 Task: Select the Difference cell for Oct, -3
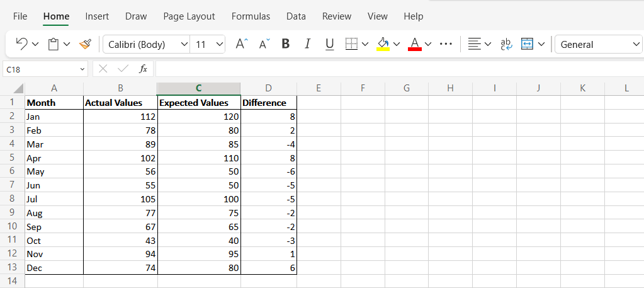[269, 240]
